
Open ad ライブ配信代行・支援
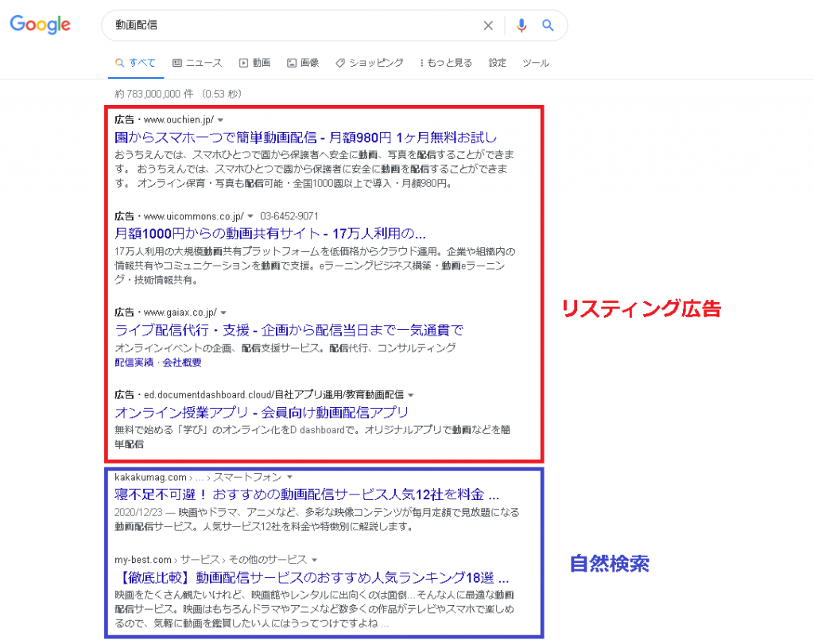(x=289, y=330)
